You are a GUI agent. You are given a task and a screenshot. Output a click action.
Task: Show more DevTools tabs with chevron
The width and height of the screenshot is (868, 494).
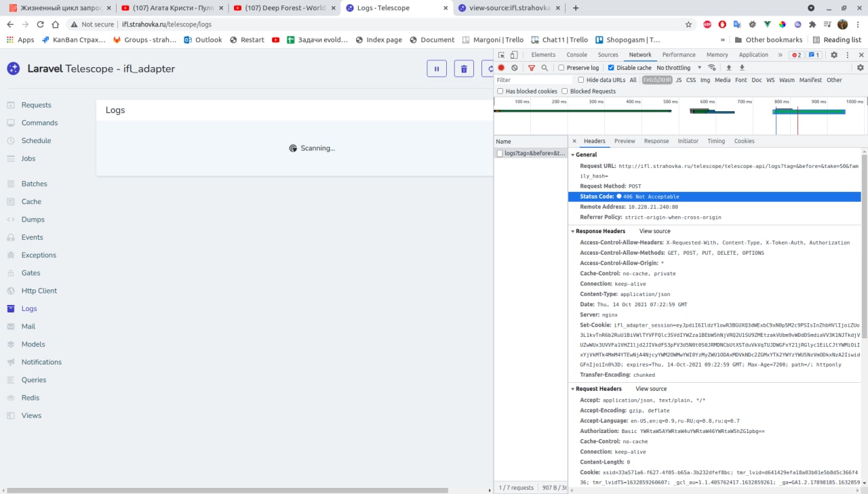tap(780, 55)
